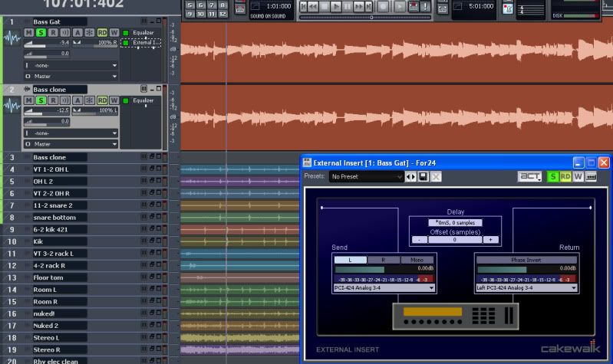This screenshot has width=613, height=364.
Task: Click the keyboard icon in External Insert
Action: (592, 177)
